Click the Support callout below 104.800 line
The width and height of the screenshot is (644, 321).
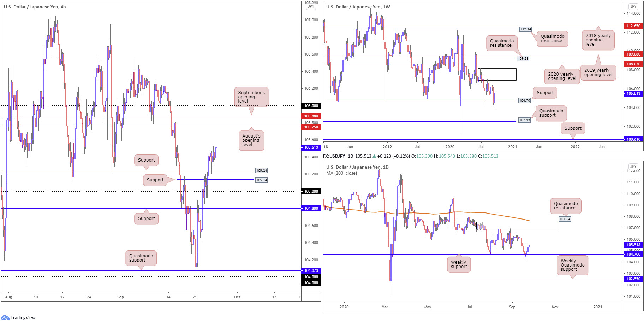pyautogui.click(x=146, y=218)
